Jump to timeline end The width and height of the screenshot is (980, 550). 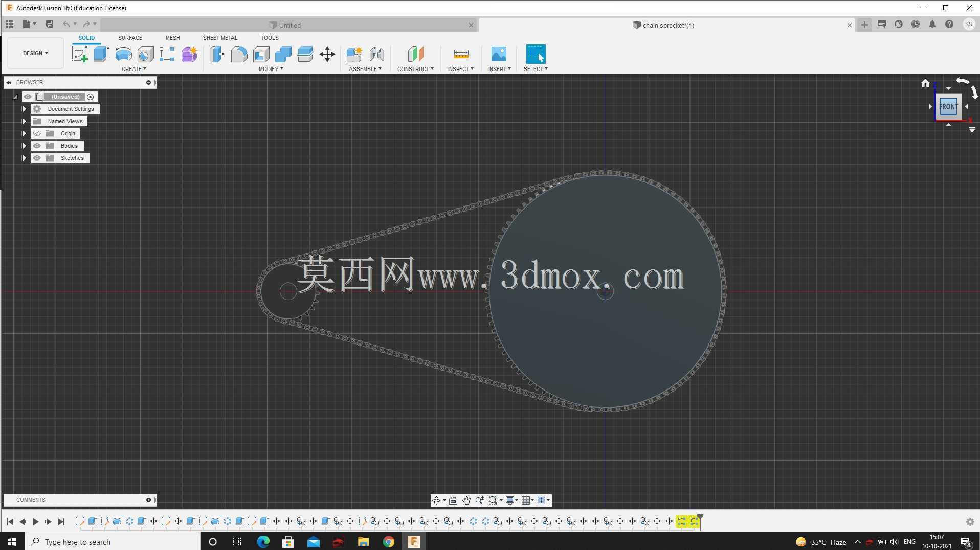(x=61, y=522)
